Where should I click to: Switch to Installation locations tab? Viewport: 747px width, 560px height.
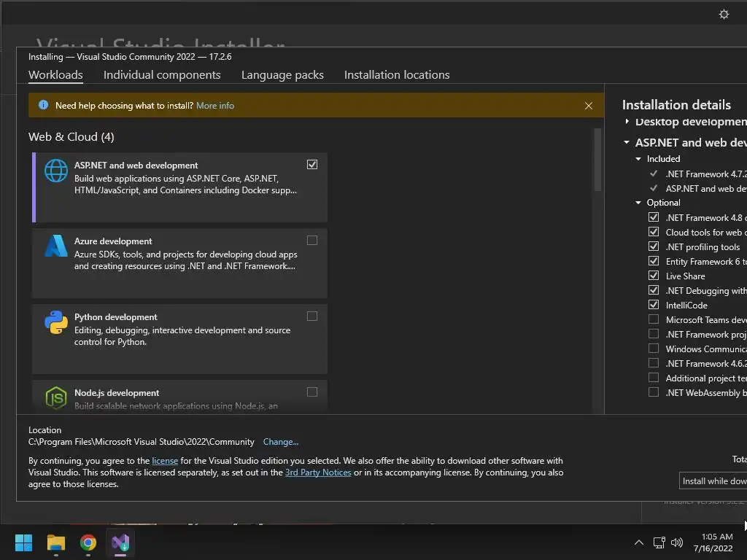pyautogui.click(x=397, y=75)
